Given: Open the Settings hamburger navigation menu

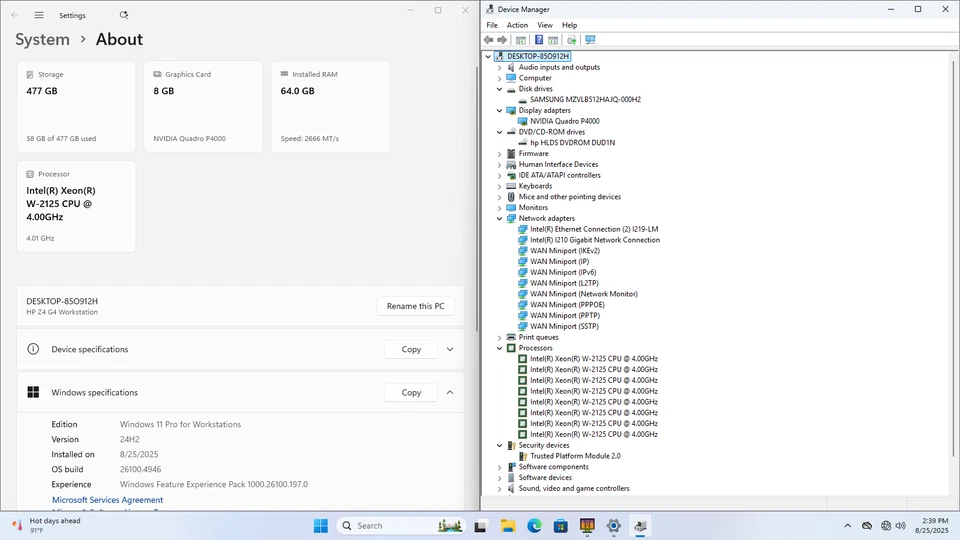Looking at the screenshot, I should tap(39, 15).
